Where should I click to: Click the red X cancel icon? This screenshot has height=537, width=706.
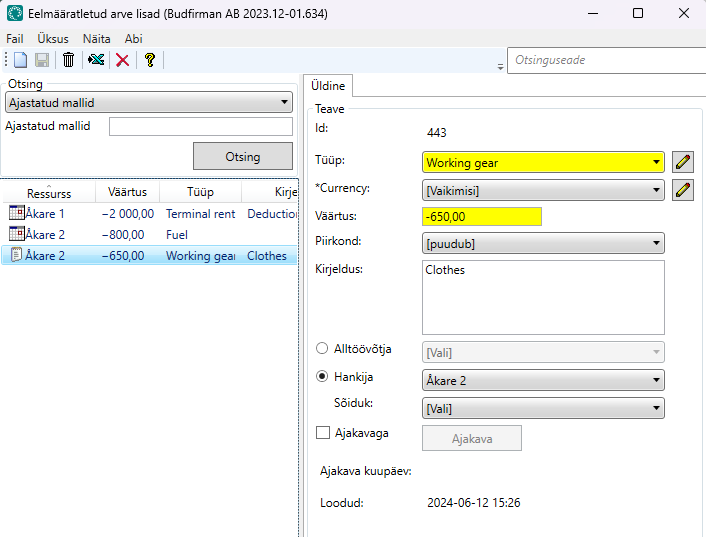(123, 60)
